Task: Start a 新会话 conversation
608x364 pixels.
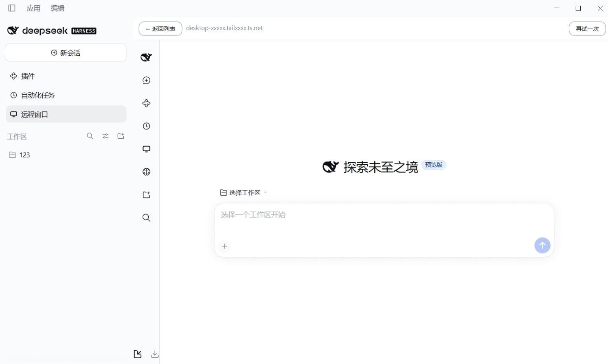Action: click(x=66, y=53)
